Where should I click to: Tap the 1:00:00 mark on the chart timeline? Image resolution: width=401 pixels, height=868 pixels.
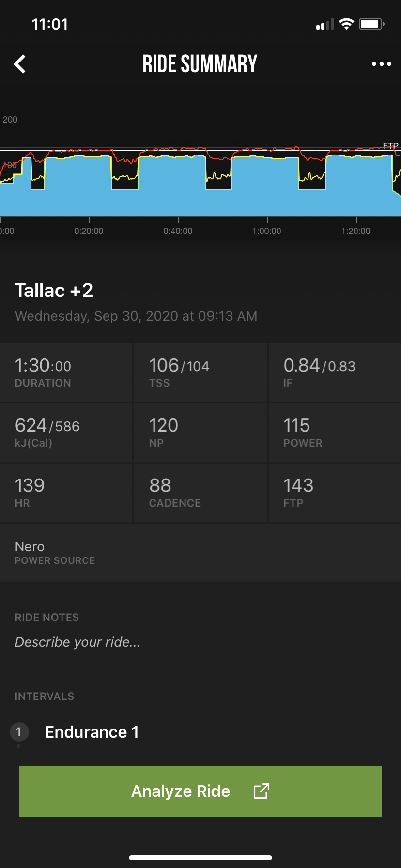point(267,231)
